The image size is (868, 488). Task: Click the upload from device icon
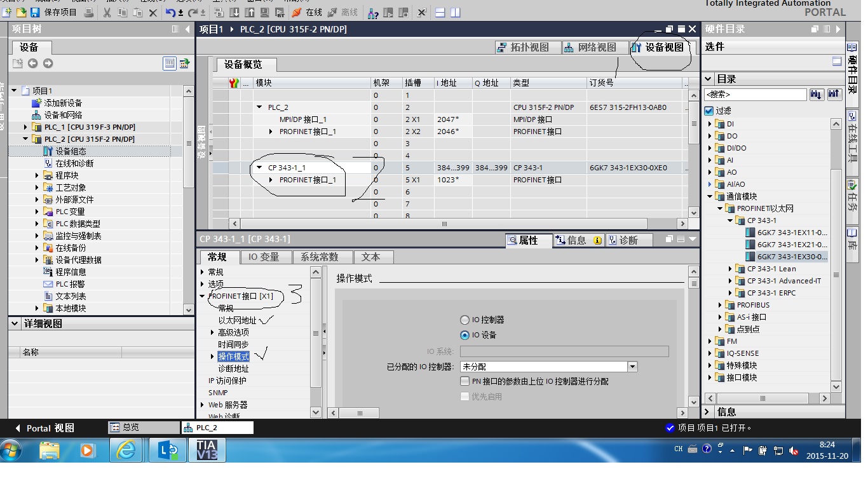(x=250, y=12)
